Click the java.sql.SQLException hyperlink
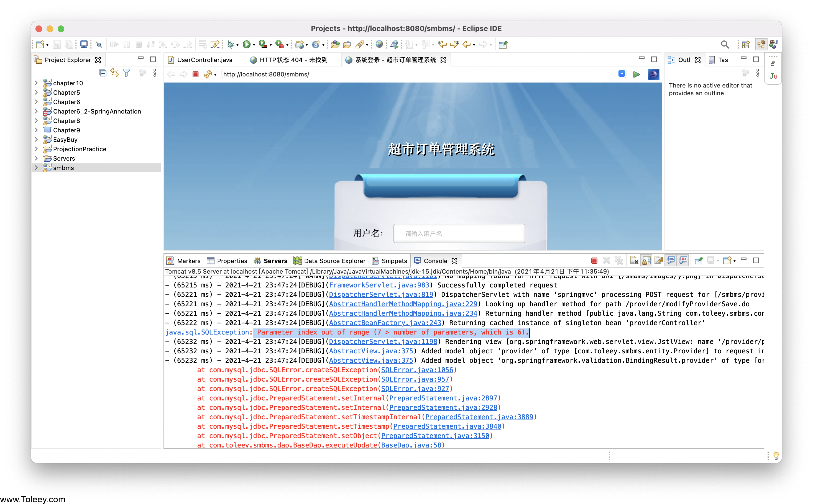The image size is (813, 504). tap(207, 332)
